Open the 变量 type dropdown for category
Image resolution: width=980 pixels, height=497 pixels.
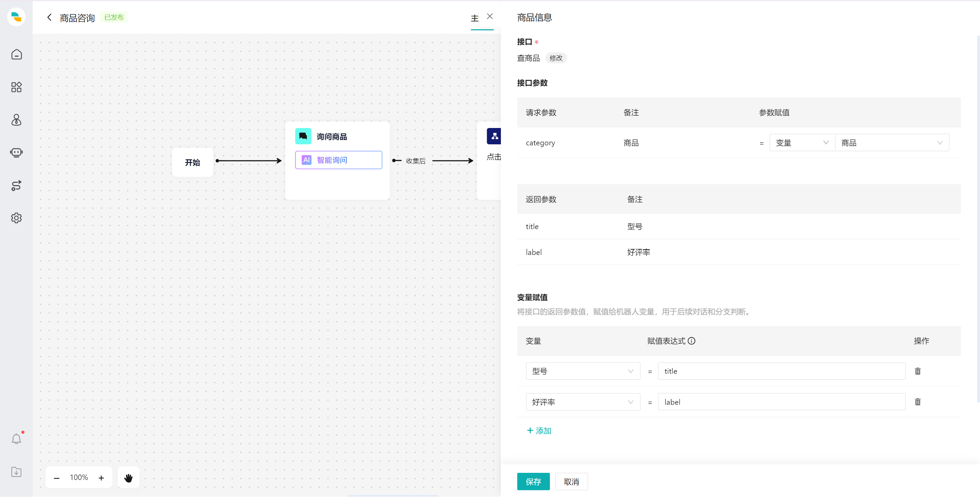tap(802, 143)
